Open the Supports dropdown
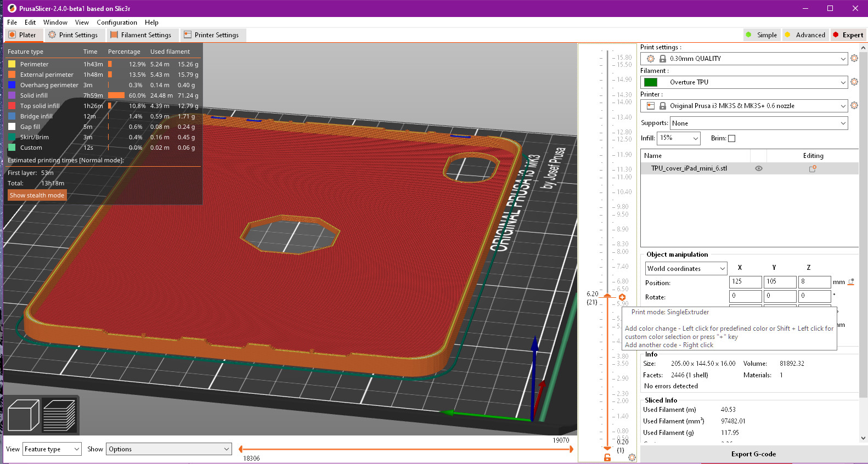The image size is (868, 464). tap(759, 123)
